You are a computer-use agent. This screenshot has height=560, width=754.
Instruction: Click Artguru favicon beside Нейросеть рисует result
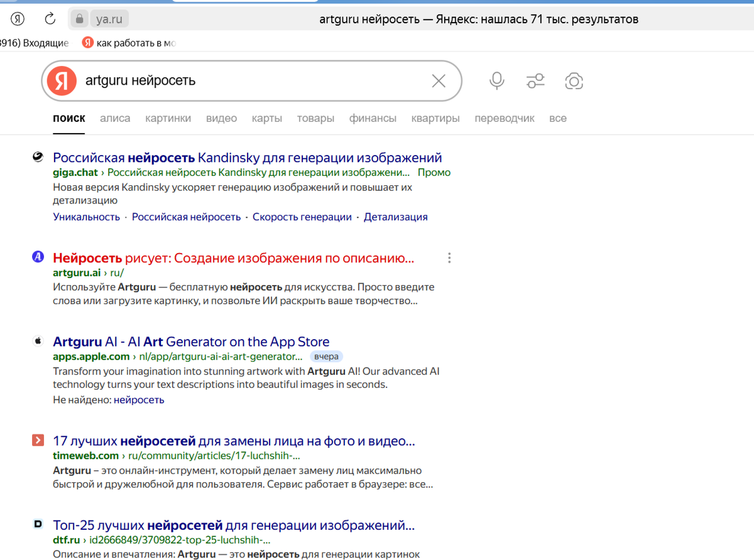click(x=38, y=256)
